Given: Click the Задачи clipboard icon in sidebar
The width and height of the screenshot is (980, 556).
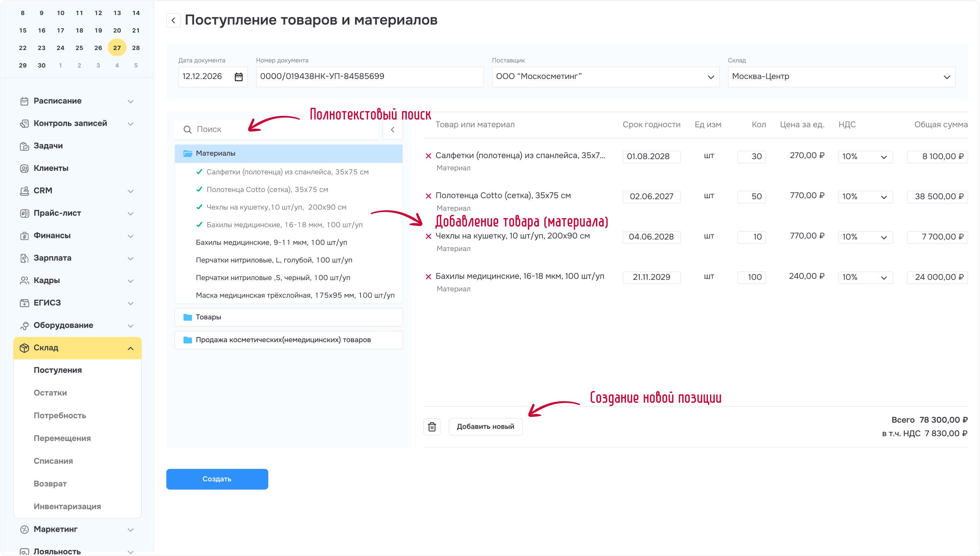Looking at the screenshot, I should pos(24,146).
